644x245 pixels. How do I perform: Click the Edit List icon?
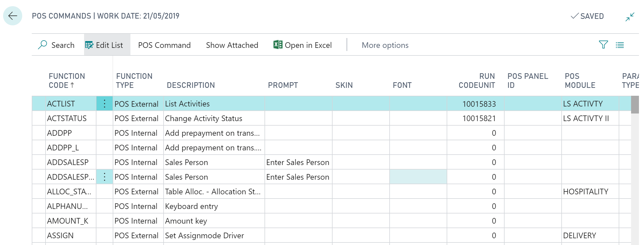89,45
